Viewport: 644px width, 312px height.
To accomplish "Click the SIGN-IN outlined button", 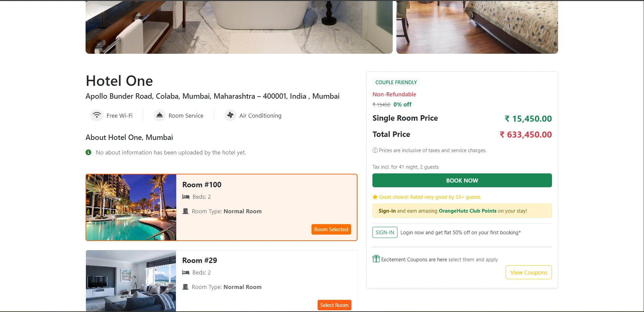I will coord(385,233).
